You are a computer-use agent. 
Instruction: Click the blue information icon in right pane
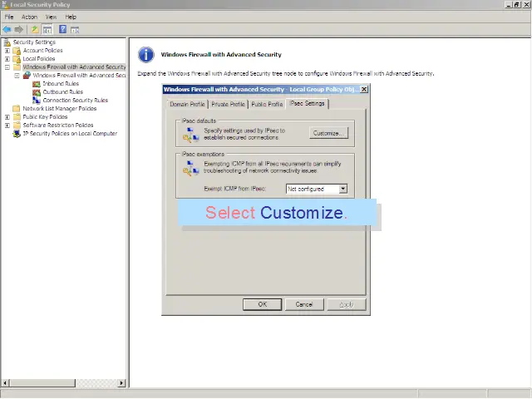pos(146,55)
